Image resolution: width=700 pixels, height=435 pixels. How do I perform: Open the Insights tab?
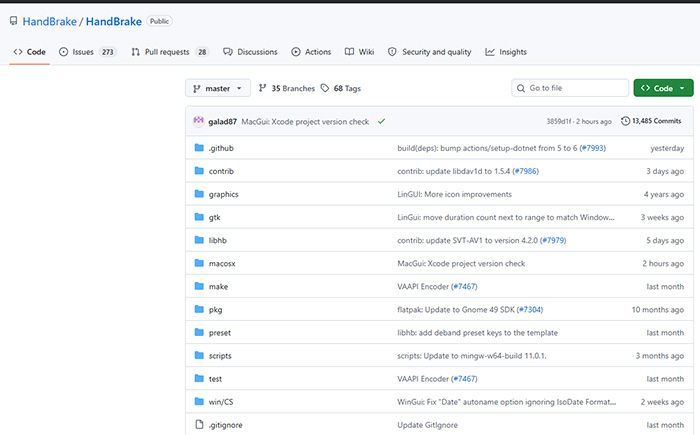coord(506,52)
